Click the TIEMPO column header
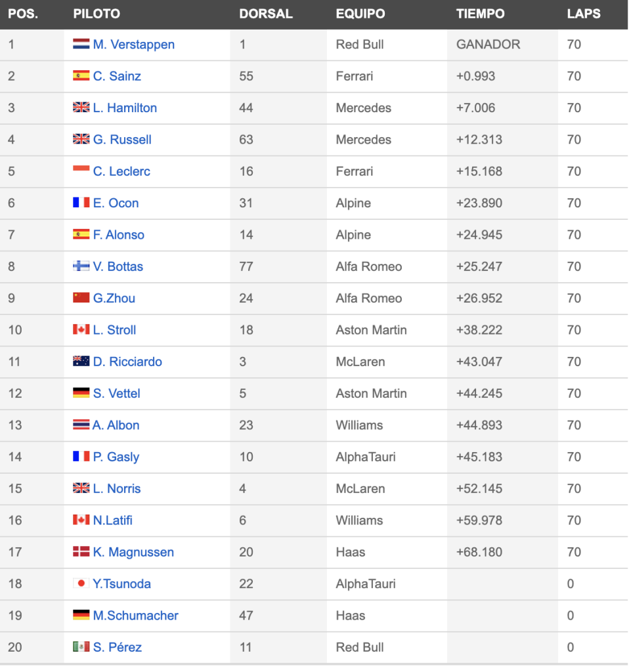 pyautogui.click(x=480, y=14)
